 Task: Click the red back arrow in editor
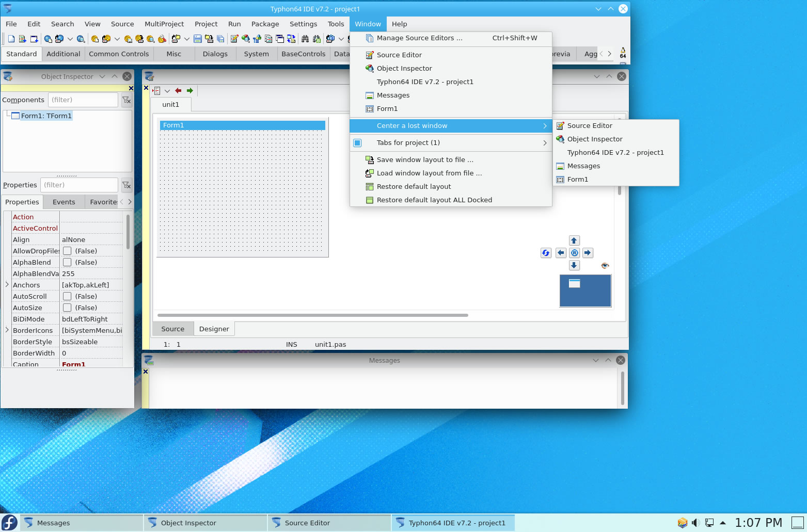tap(178, 91)
